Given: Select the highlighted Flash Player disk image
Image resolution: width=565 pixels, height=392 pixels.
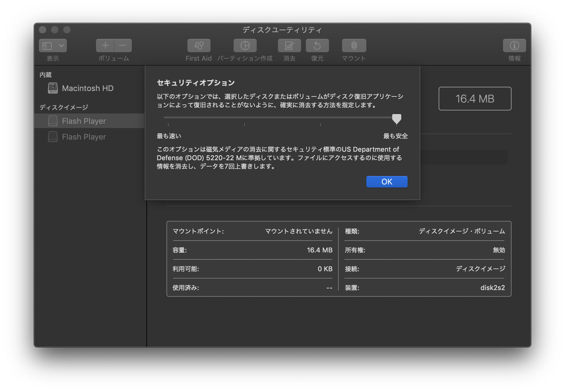Looking at the screenshot, I should 84,121.
